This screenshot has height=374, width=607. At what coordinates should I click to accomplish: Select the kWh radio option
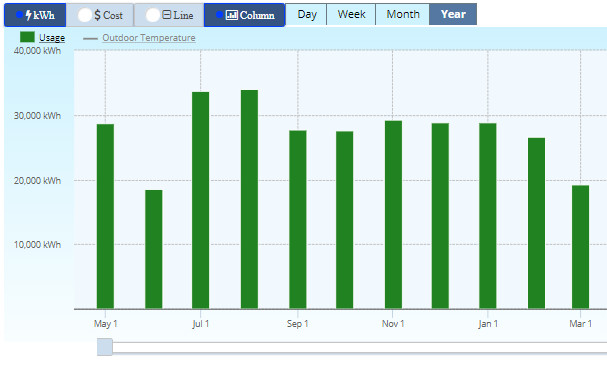coord(35,15)
